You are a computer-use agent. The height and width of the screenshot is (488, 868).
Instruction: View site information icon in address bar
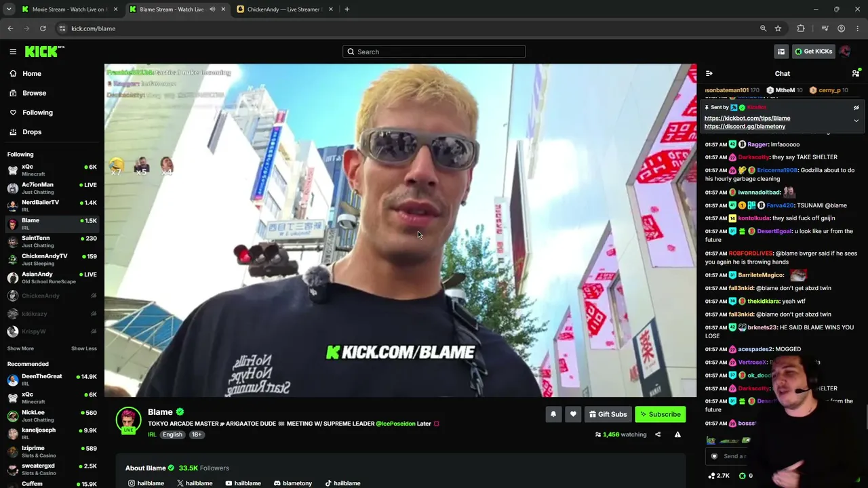click(x=62, y=28)
